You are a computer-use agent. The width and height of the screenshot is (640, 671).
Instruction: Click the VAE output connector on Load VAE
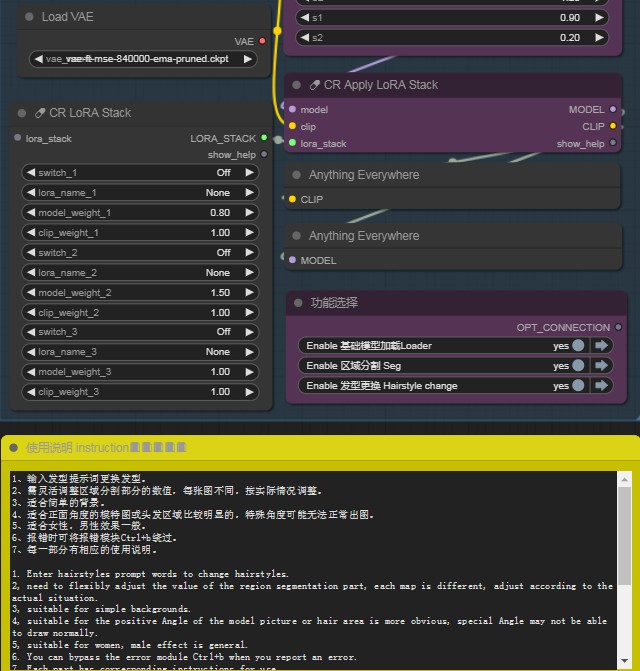(262, 41)
